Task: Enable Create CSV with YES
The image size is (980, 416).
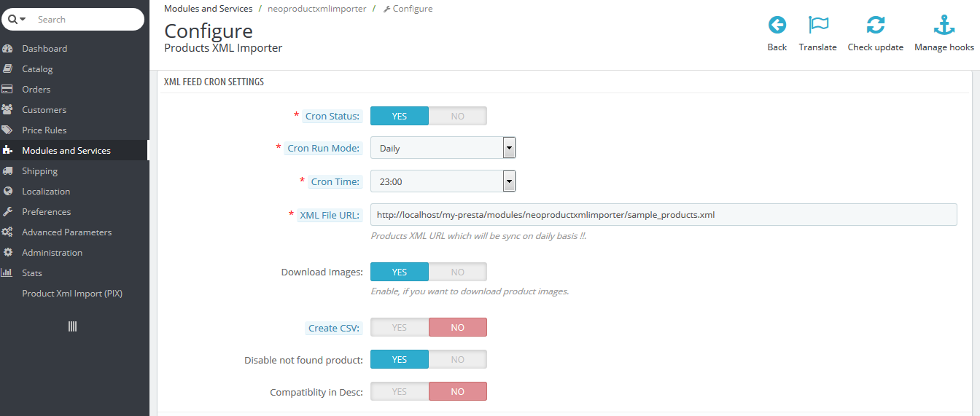Action: 400,328
